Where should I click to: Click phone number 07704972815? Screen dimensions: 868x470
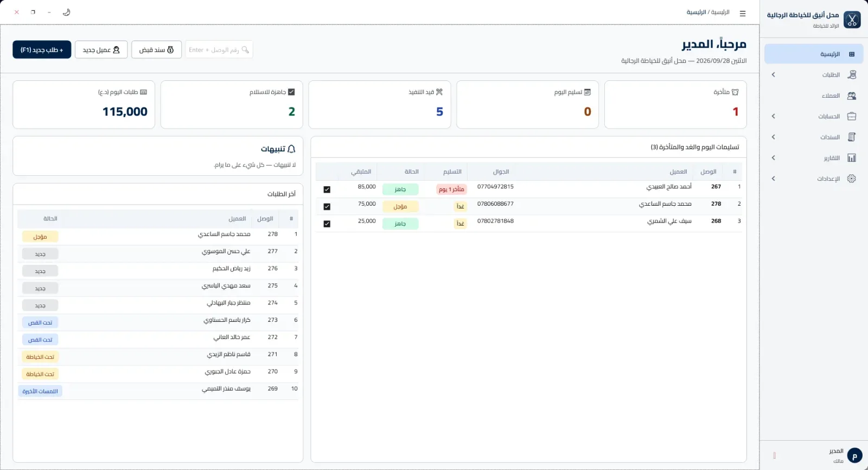495,187
